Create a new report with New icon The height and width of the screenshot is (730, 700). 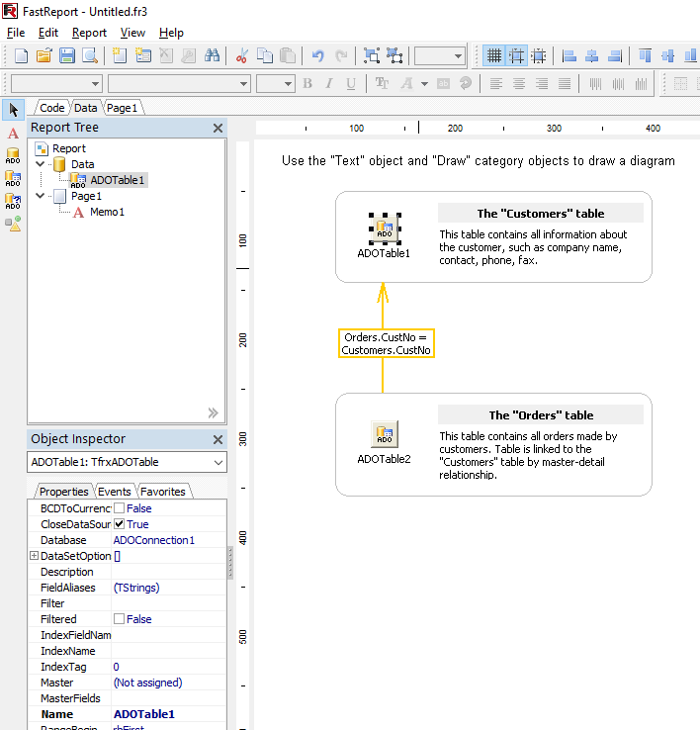pyautogui.click(x=21, y=55)
